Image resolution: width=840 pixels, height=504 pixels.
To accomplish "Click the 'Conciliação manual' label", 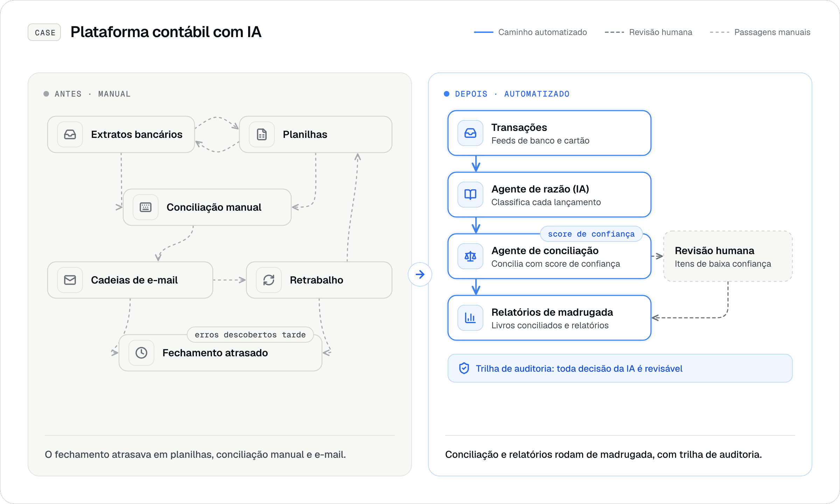I will [214, 207].
